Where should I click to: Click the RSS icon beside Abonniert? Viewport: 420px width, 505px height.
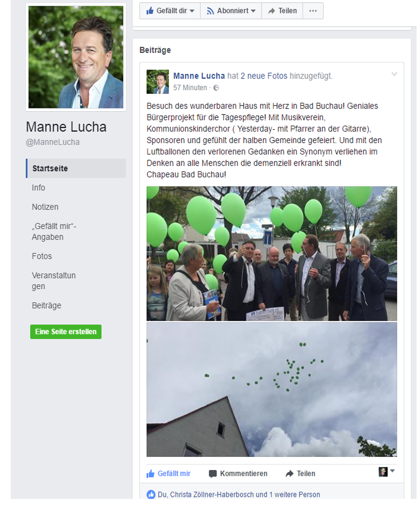click(210, 11)
